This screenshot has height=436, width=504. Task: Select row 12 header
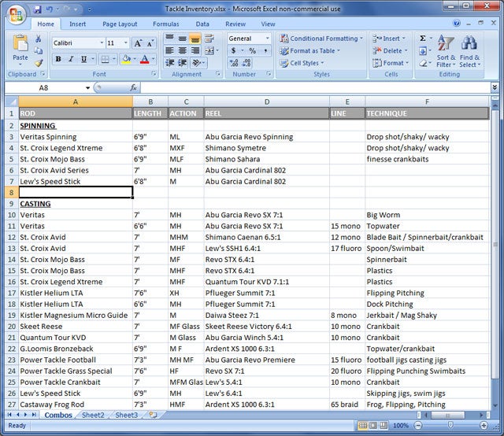pyautogui.click(x=12, y=237)
